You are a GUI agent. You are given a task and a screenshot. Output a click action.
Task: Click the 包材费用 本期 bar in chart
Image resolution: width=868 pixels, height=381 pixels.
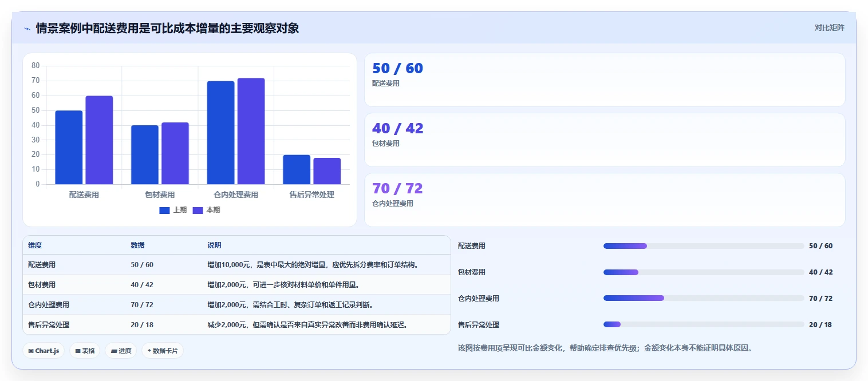175,153
